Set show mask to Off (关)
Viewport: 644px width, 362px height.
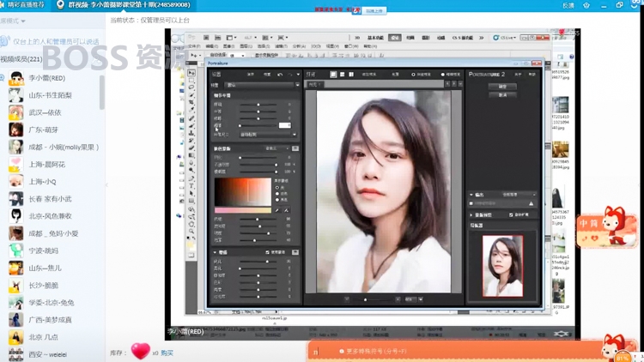point(277,188)
